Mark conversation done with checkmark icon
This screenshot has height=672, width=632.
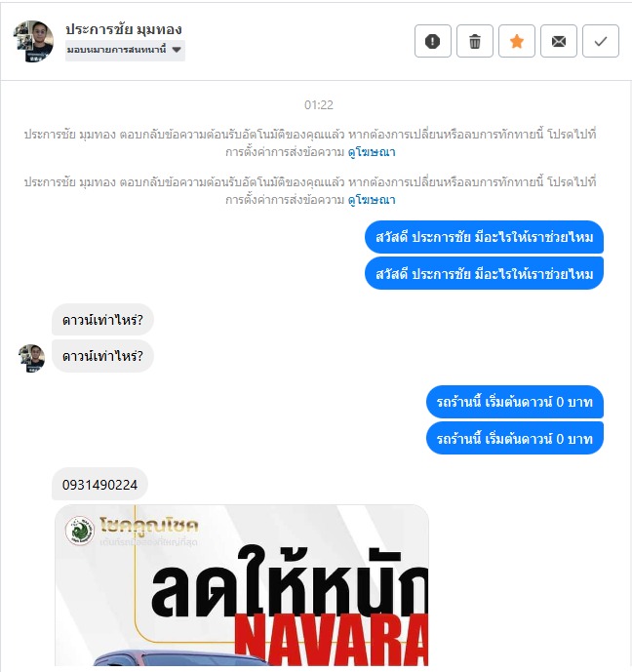click(601, 41)
